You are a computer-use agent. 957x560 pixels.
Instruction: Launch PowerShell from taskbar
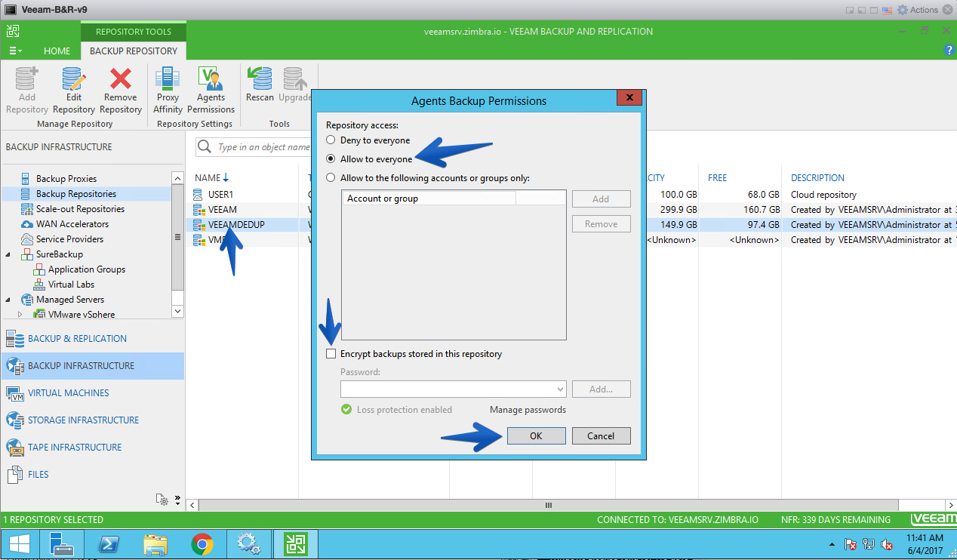pos(109,543)
